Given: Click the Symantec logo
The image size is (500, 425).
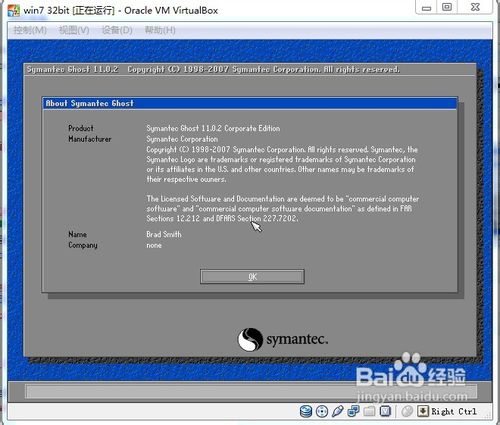Looking at the screenshot, I should [283, 339].
